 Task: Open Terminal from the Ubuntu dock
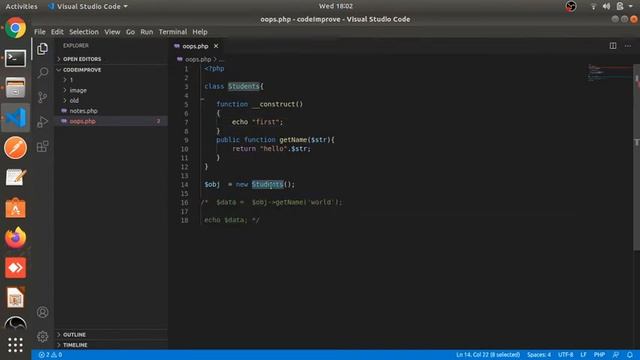(x=16, y=58)
